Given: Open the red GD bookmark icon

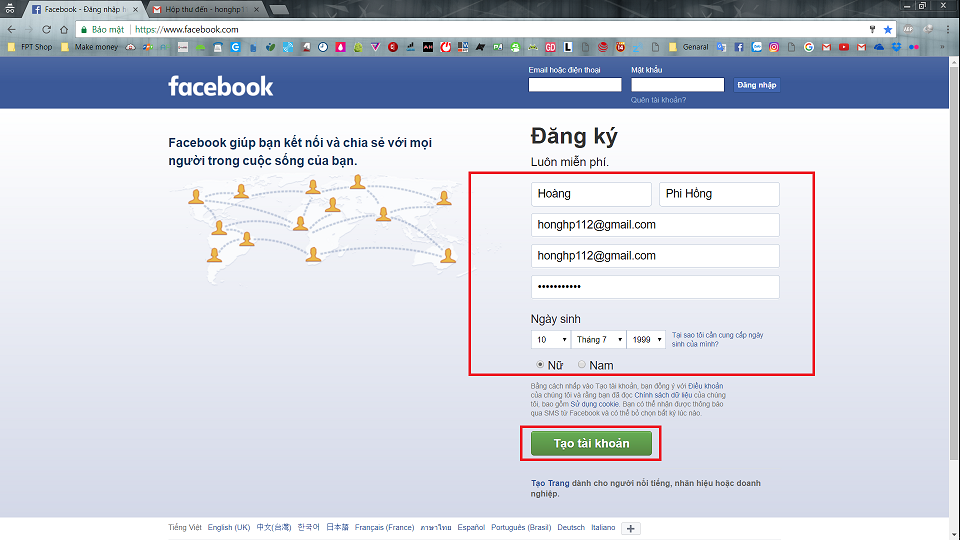Looking at the screenshot, I should tap(550, 47).
